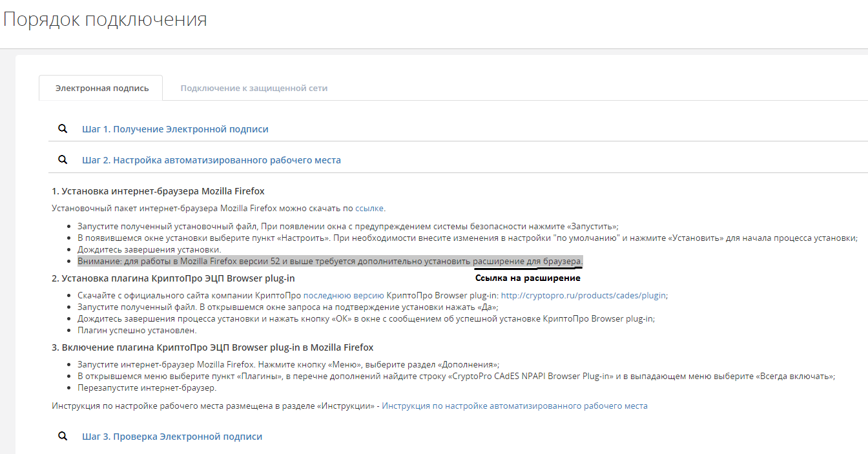Expand Шаг 3. Проверка Электронной подписи
868x454 pixels.
(172, 437)
